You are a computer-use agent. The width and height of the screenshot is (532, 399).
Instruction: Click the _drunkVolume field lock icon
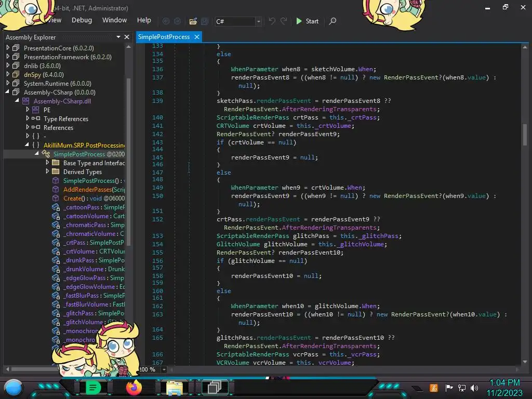[x=56, y=269]
